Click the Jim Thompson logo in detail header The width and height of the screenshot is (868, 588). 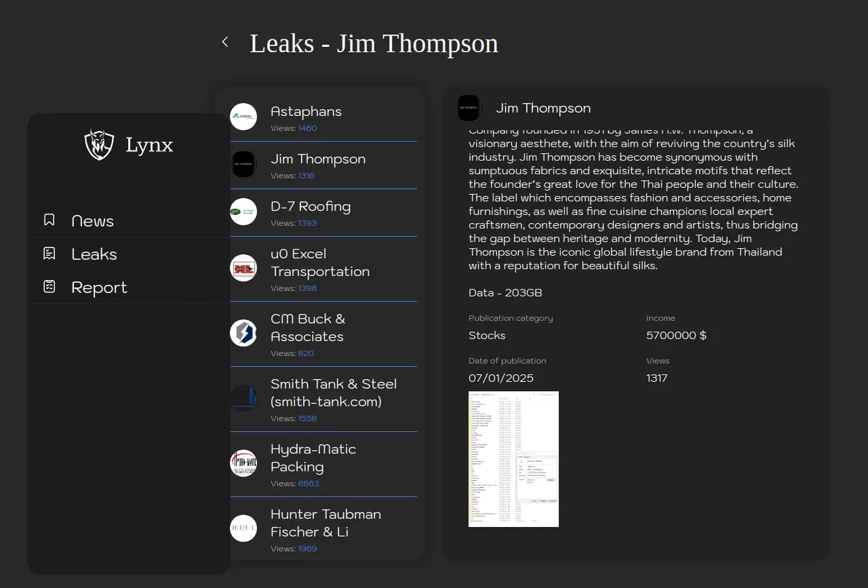point(469,108)
